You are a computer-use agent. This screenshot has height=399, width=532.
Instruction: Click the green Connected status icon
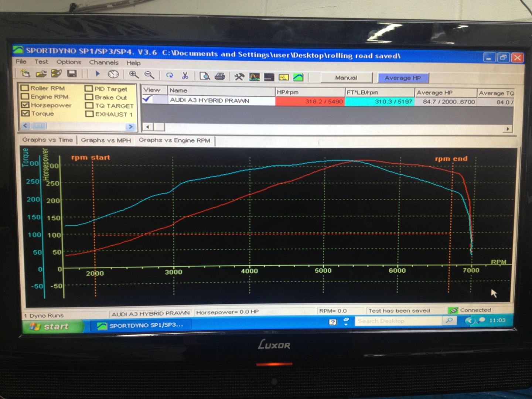tap(453, 310)
